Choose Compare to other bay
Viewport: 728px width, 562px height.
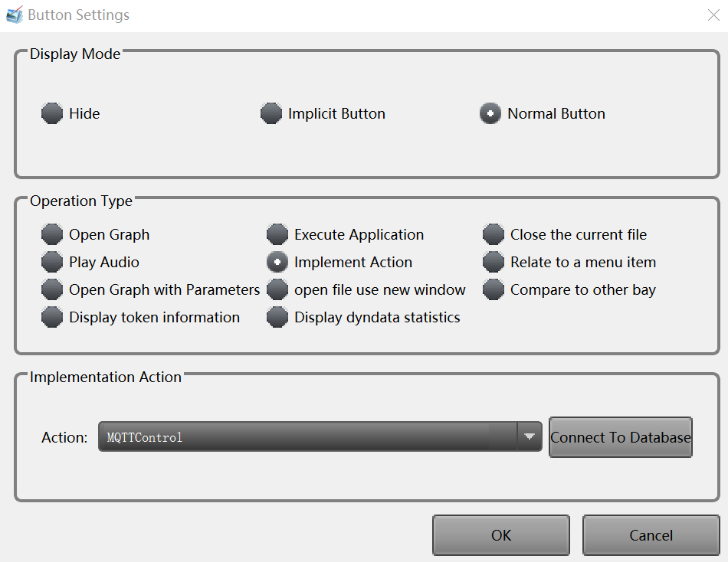pos(494,290)
